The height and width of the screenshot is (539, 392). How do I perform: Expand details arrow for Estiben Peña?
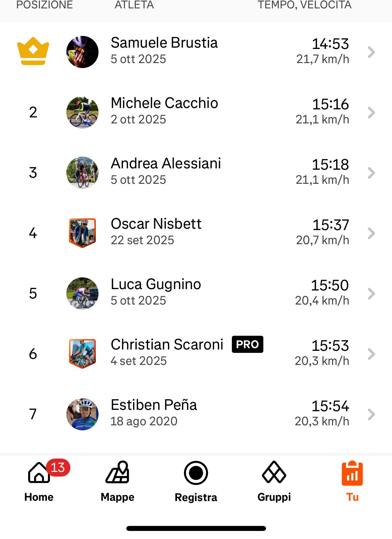pyautogui.click(x=371, y=414)
